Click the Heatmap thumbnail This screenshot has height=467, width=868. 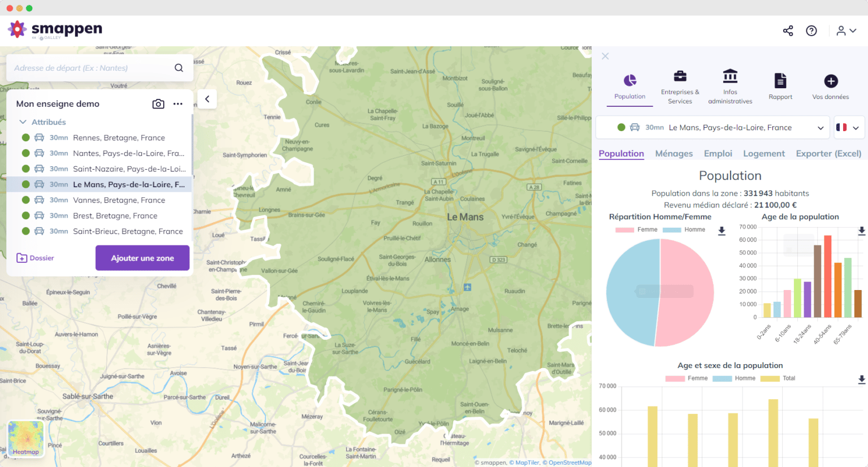[x=26, y=439]
